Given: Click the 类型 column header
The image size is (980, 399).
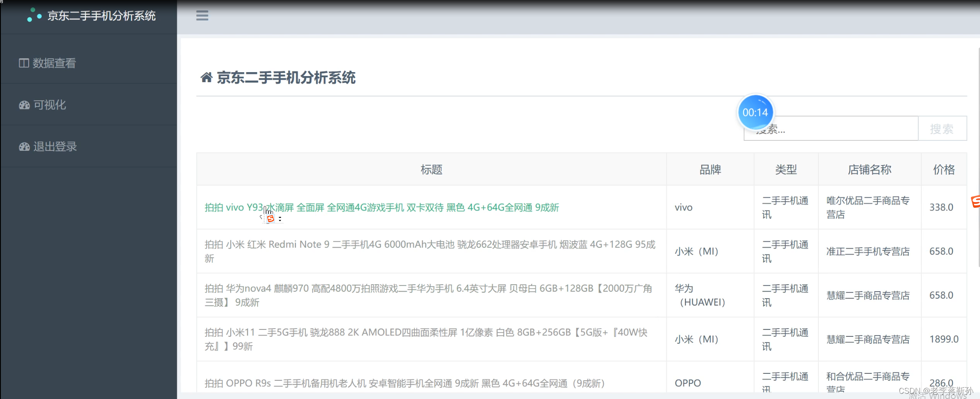Looking at the screenshot, I should click(786, 170).
